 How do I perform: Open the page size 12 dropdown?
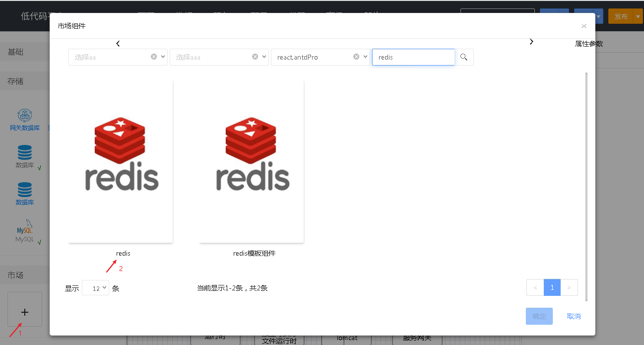pos(95,288)
